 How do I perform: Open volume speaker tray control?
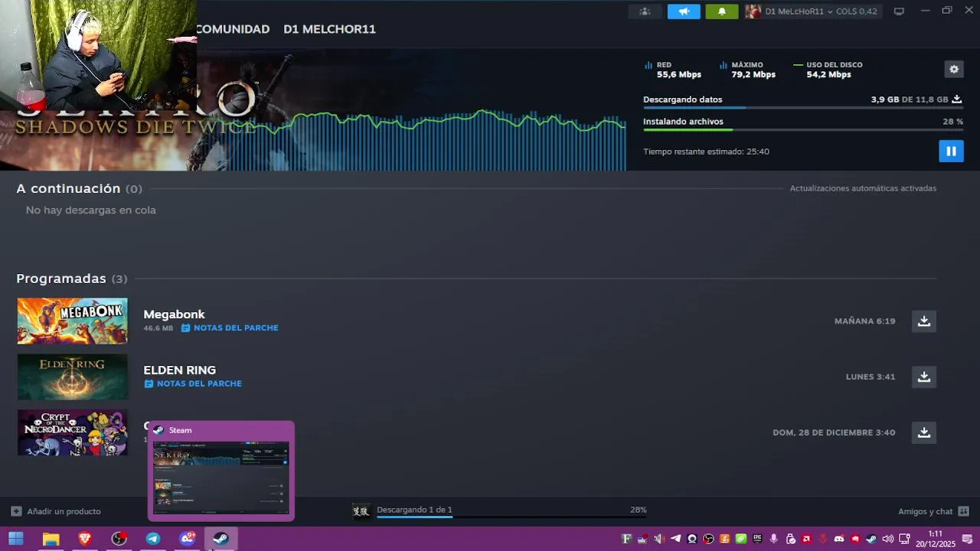[x=888, y=540]
